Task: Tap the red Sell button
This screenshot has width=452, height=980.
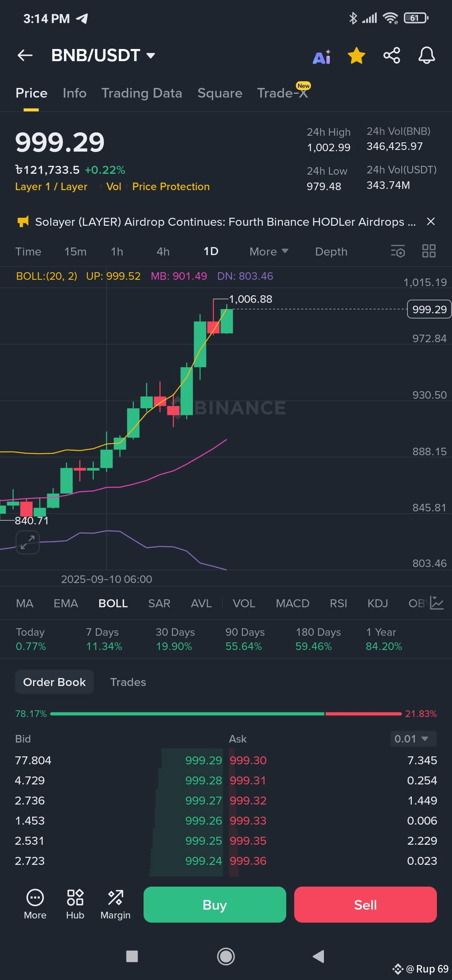Action: pos(365,905)
